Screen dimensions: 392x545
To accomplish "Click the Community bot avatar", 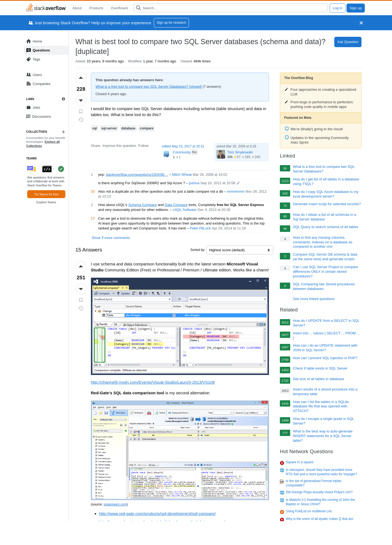I will coord(166,154).
